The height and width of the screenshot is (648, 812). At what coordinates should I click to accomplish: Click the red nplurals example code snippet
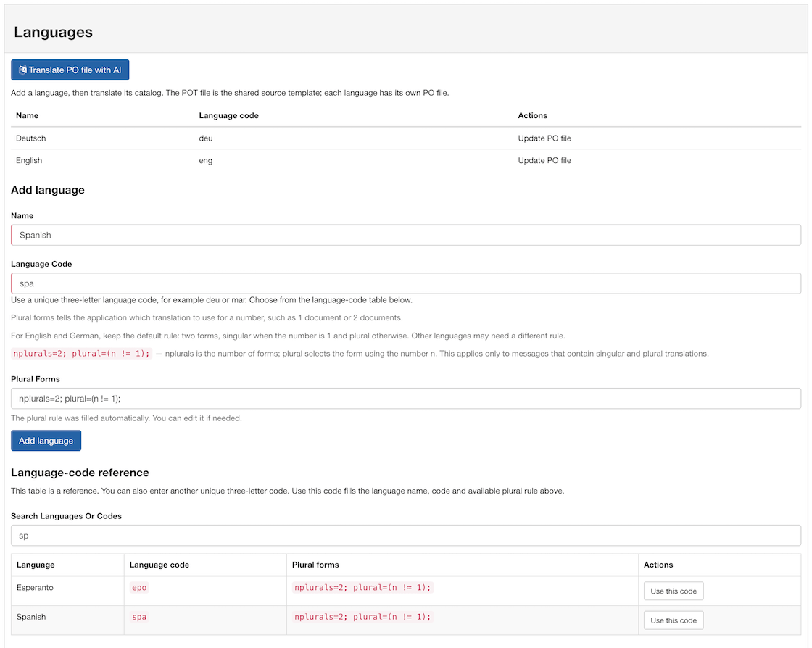(x=81, y=354)
